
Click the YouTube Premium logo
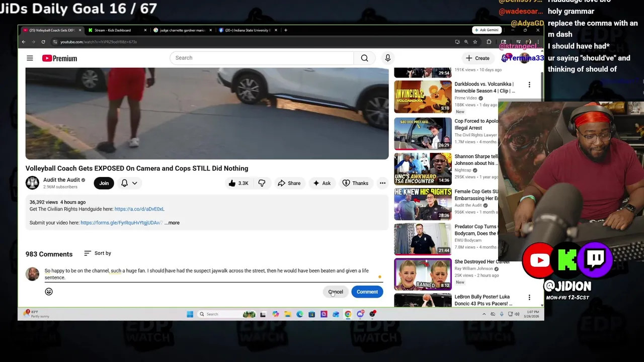59,58
